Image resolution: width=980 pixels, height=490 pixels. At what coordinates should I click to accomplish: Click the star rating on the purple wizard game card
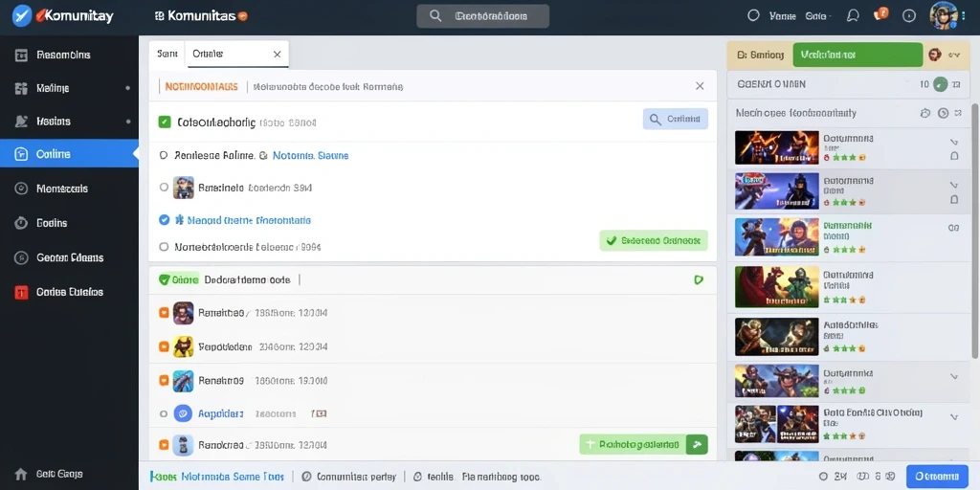click(844, 203)
